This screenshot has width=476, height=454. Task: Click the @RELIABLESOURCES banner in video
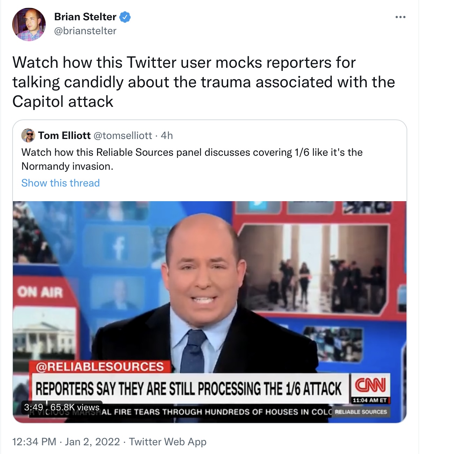click(100, 367)
